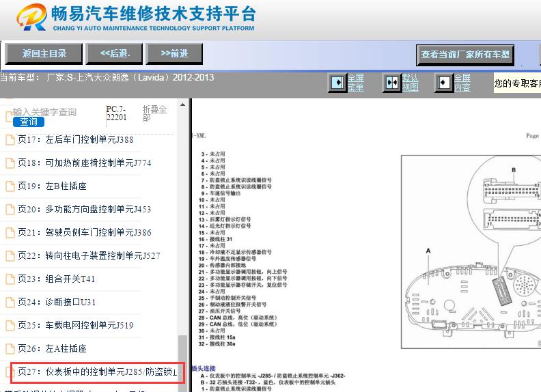Click the 返回主目录 button
The width and height of the screenshot is (541, 392).
click(44, 54)
